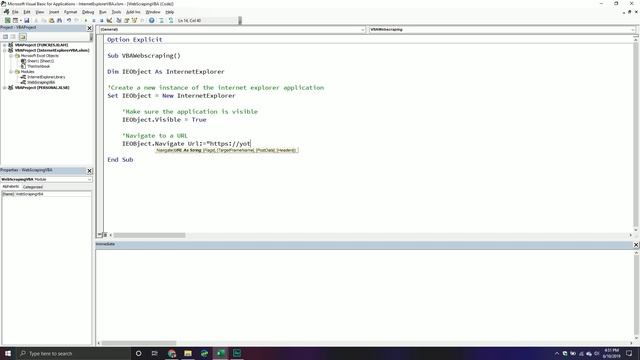Close the Properties window panel
Screen dimensions: 640x360
89,171
